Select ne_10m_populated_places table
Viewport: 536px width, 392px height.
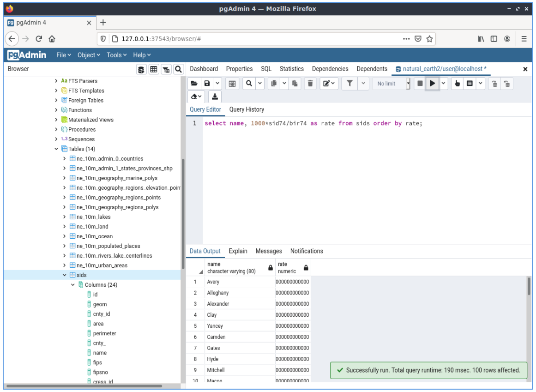coord(108,246)
